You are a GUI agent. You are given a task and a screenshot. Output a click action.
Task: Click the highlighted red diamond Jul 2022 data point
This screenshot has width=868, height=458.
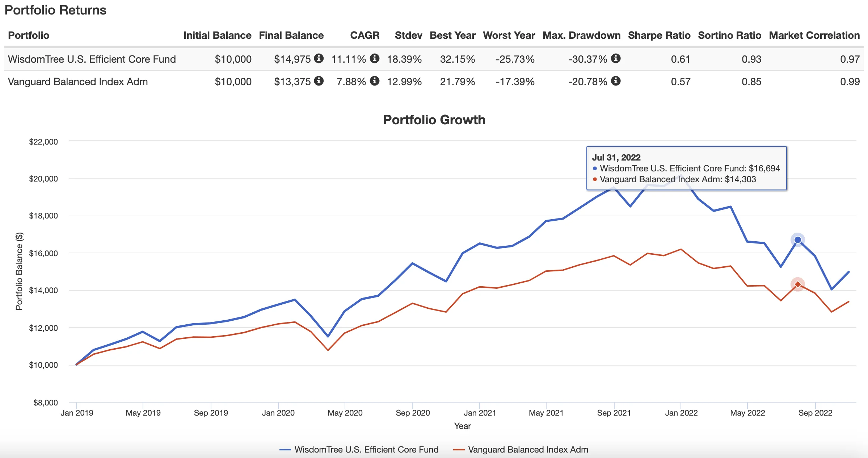[x=798, y=284]
